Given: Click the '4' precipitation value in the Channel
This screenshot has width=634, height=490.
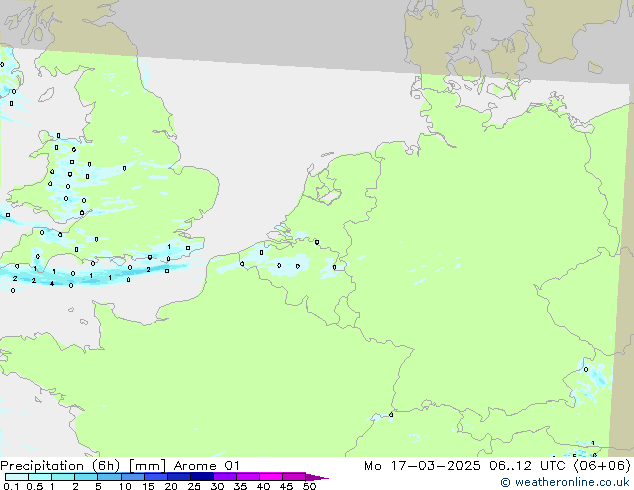Looking at the screenshot, I should point(52,284).
